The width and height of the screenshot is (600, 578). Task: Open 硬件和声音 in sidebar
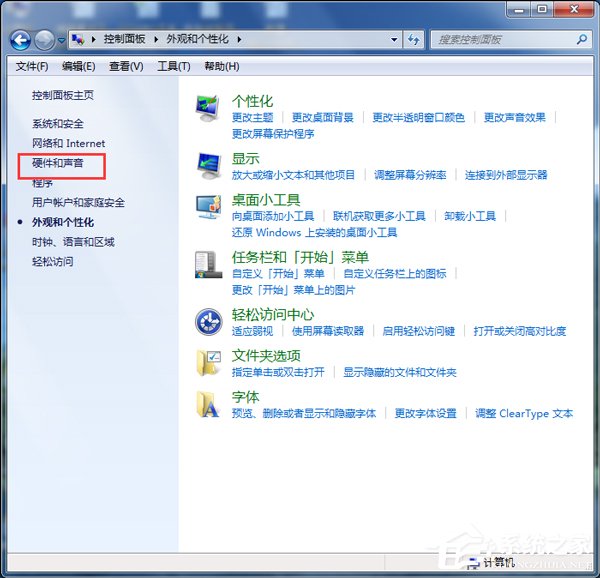(x=58, y=163)
